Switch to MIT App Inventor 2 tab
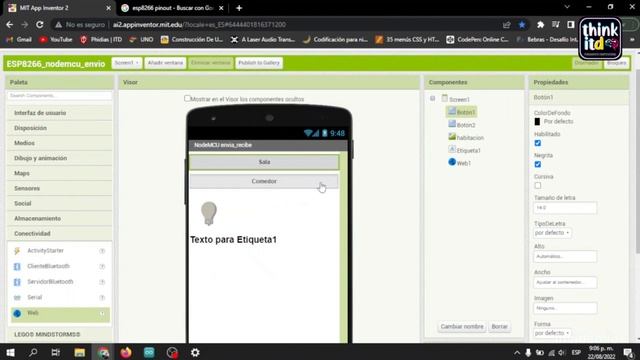 [59, 8]
